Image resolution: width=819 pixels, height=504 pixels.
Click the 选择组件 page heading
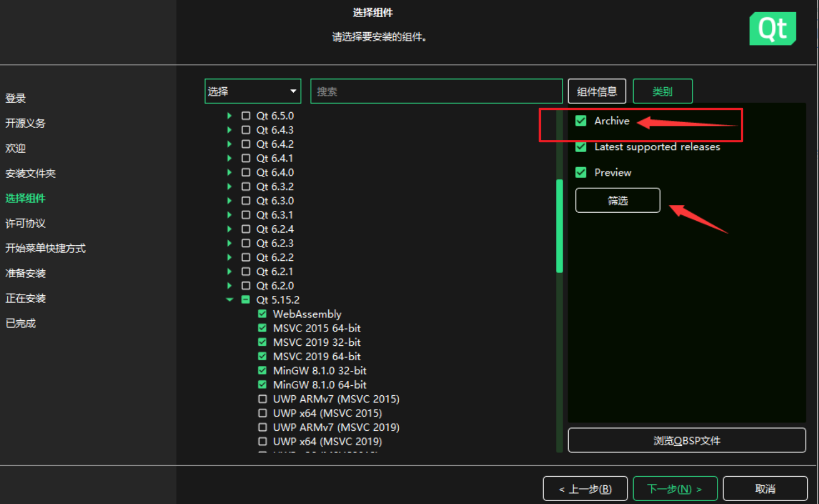click(373, 12)
